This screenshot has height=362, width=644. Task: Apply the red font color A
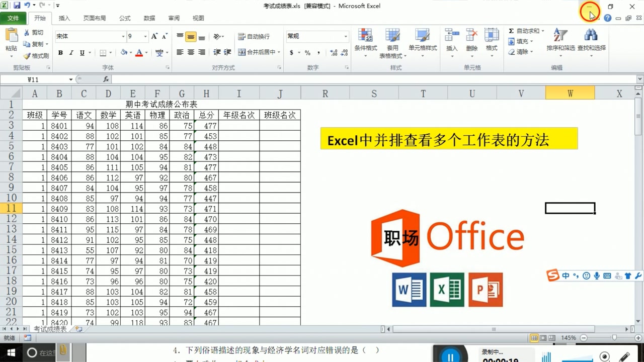[139, 52]
